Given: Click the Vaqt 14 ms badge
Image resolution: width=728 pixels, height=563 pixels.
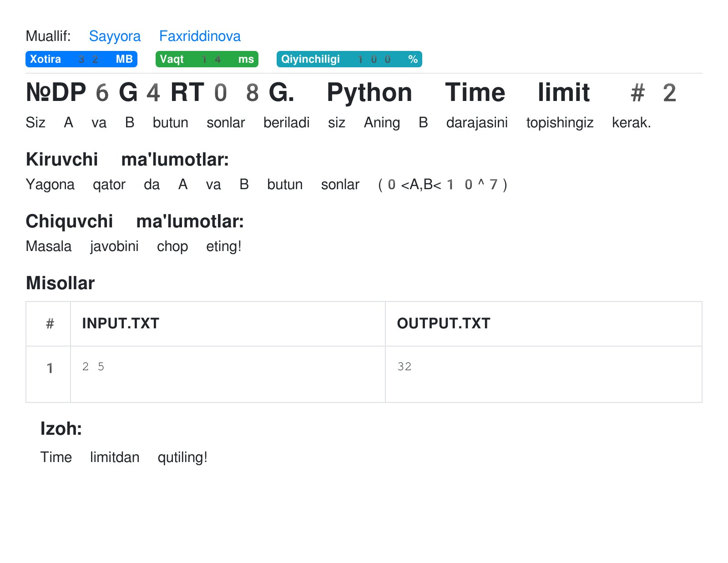Looking at the screenshot, I should pos(207,59).
